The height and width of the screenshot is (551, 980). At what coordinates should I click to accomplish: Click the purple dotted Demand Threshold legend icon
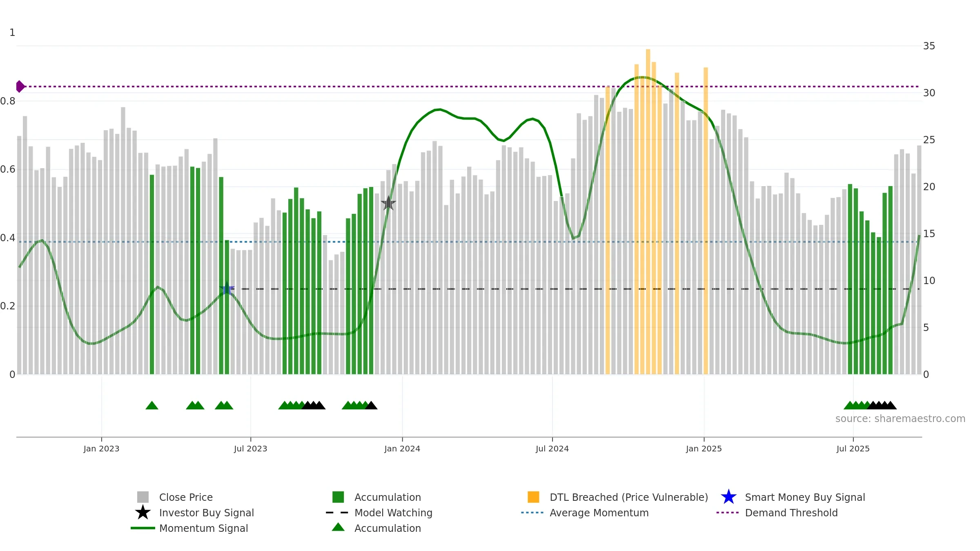point(728,512)
